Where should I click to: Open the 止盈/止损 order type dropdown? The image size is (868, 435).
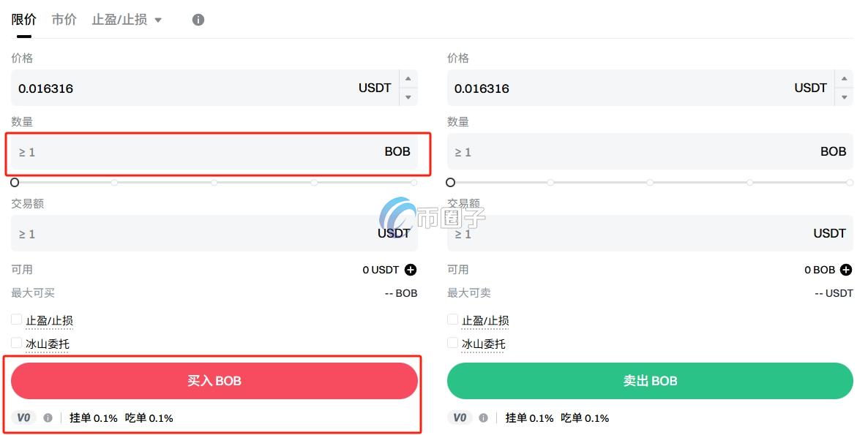pyautogui.click(x=157, y=20)
